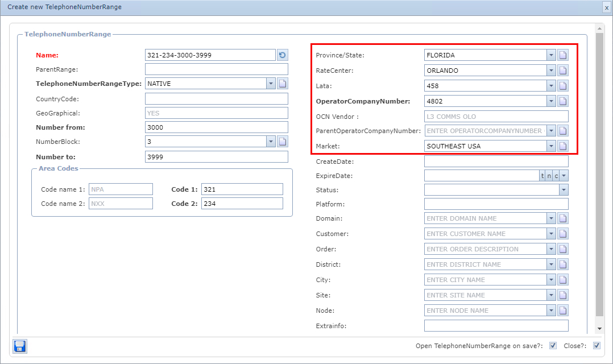
Task: Toggle Open TelephoneNumberRange on save checkbox
Action: pyautogui.click(x=553, y=346)
